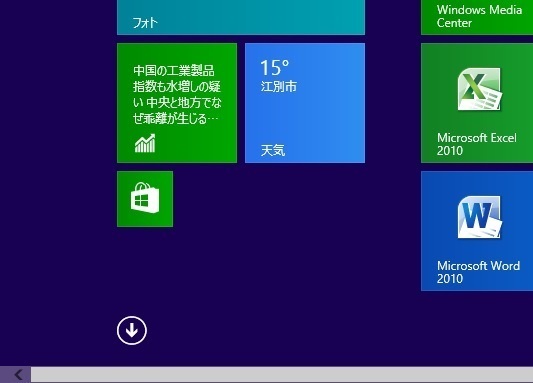Launch Microsoft Excel 2010 tile

pos(477,103)
